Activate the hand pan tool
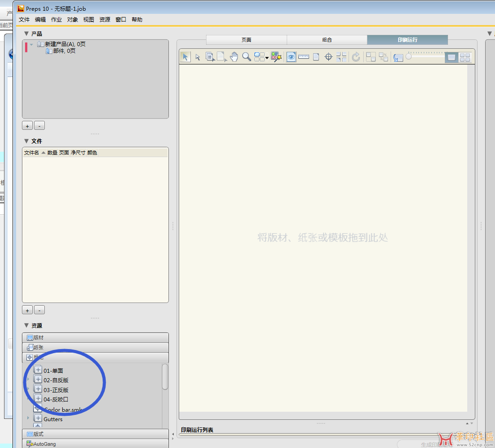The width and height of the screenshot is (495, 448). (x=234, y=57)
